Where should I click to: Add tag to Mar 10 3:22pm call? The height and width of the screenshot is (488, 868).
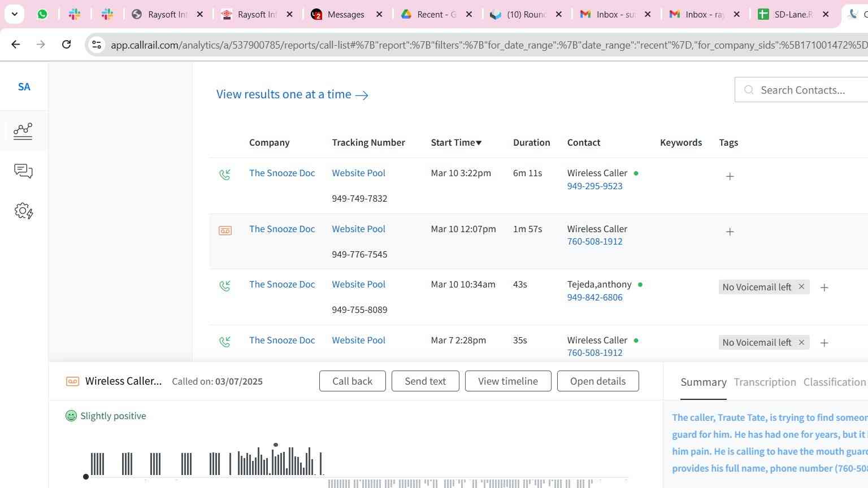[x=730, y=176]
